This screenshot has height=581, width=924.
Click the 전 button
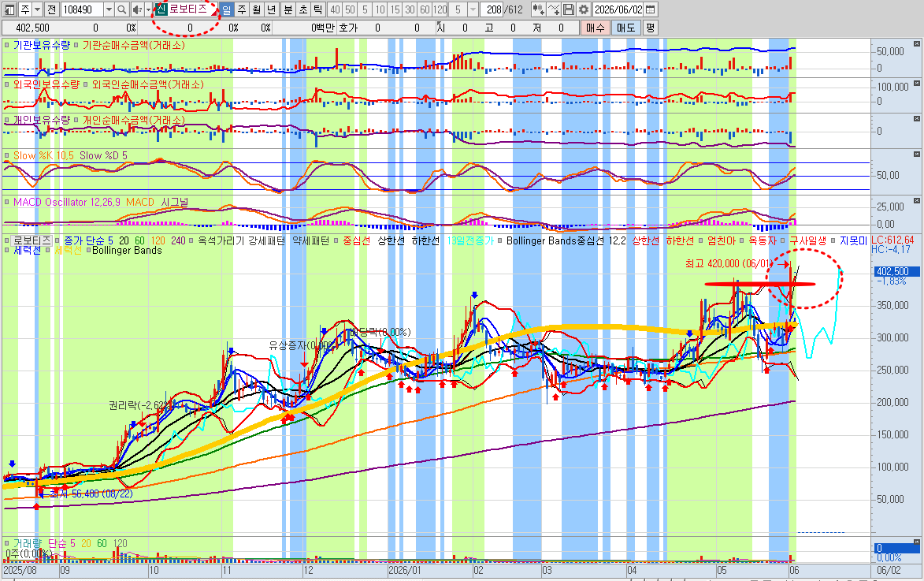[x=51, y=9]
